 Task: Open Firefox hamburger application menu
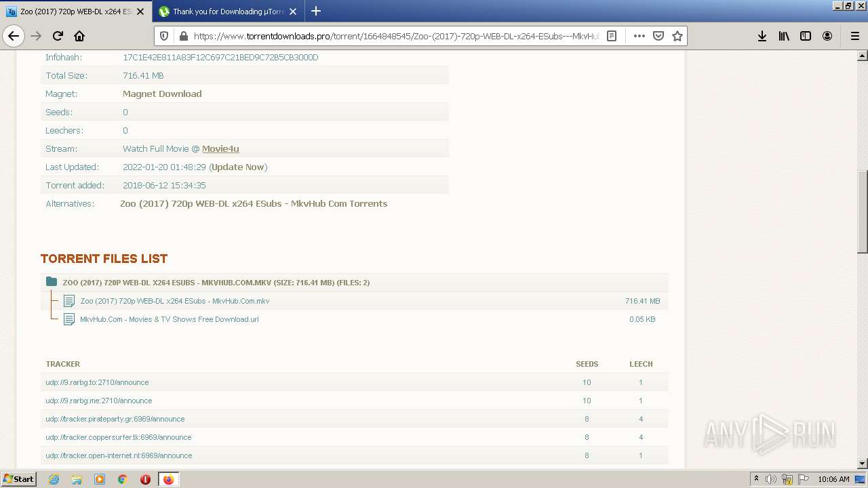pos(854,36)
